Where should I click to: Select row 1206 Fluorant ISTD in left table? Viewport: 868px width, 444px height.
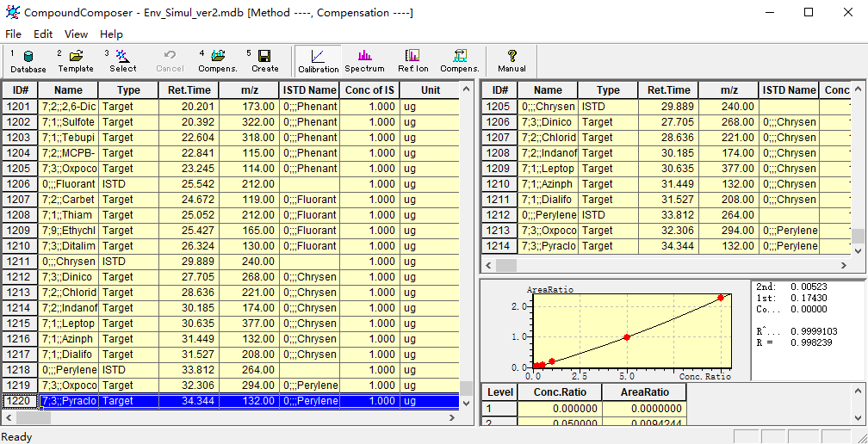[x=69, y=184]
